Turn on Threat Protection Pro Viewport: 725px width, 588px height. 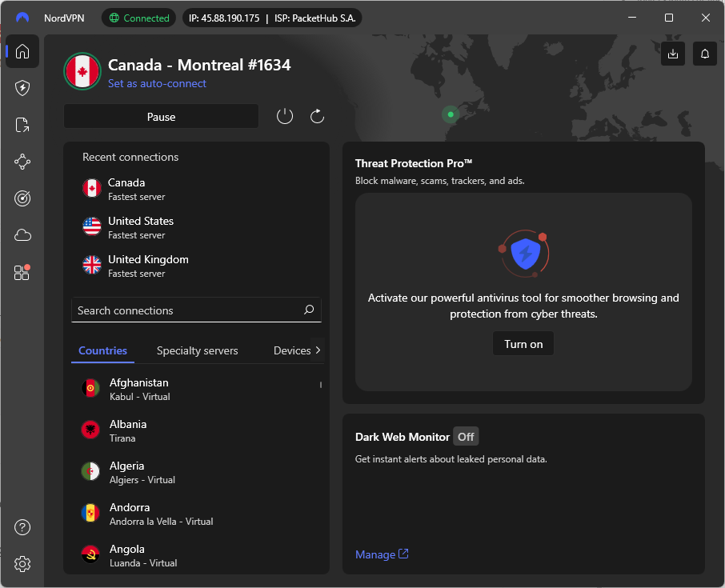coord(523,344)
